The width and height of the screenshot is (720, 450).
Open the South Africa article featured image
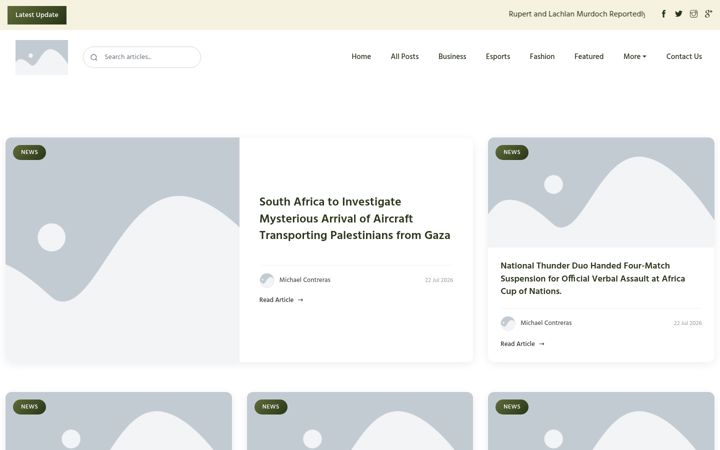coord(122,250)
